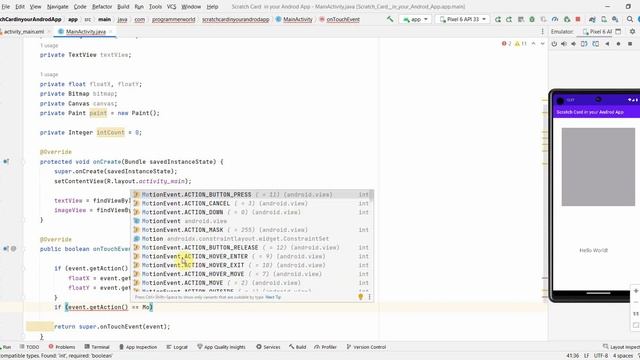
Task: Choose MotionEvent.ACTION_CANCEL suggestion
Action: click(251, 203)
